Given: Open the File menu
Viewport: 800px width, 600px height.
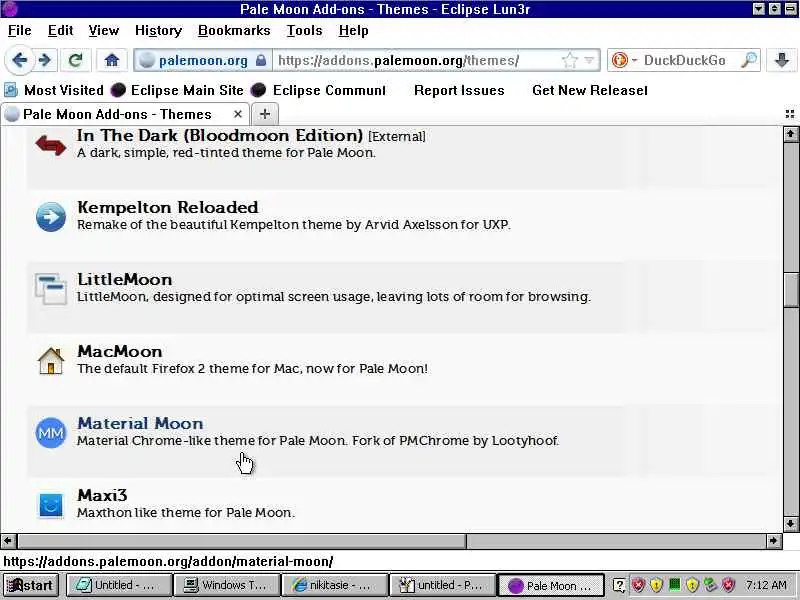Looking at the screenshot, I should (19, 31).
